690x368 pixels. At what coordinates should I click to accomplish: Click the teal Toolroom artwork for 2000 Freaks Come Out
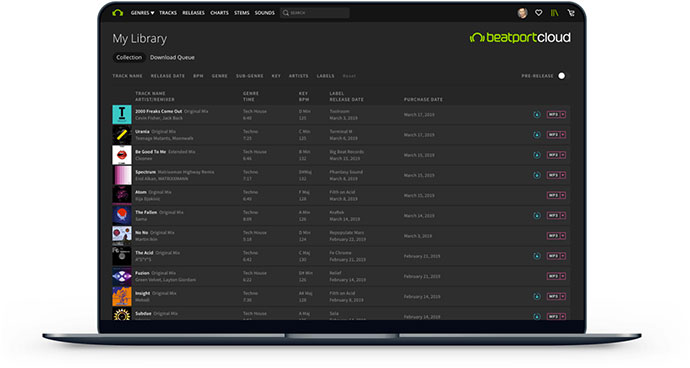122,114
